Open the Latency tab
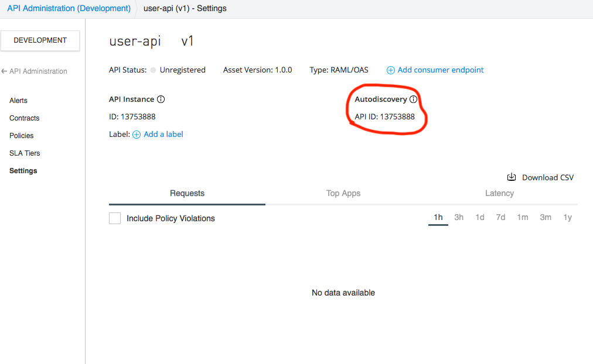Viewport: 593px width, 364px height. [499, 193]
